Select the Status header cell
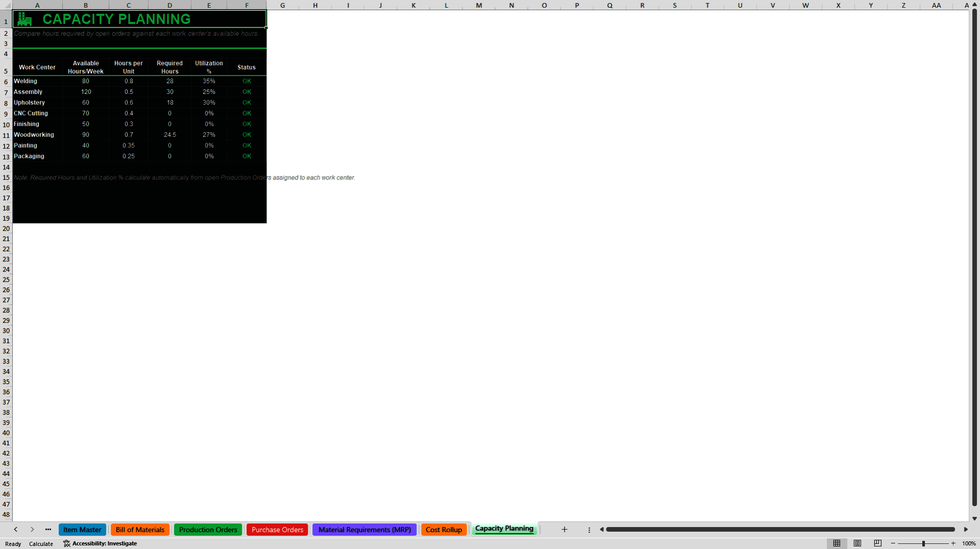Screen dimensions: 980x549 click(x=247, y=67)
